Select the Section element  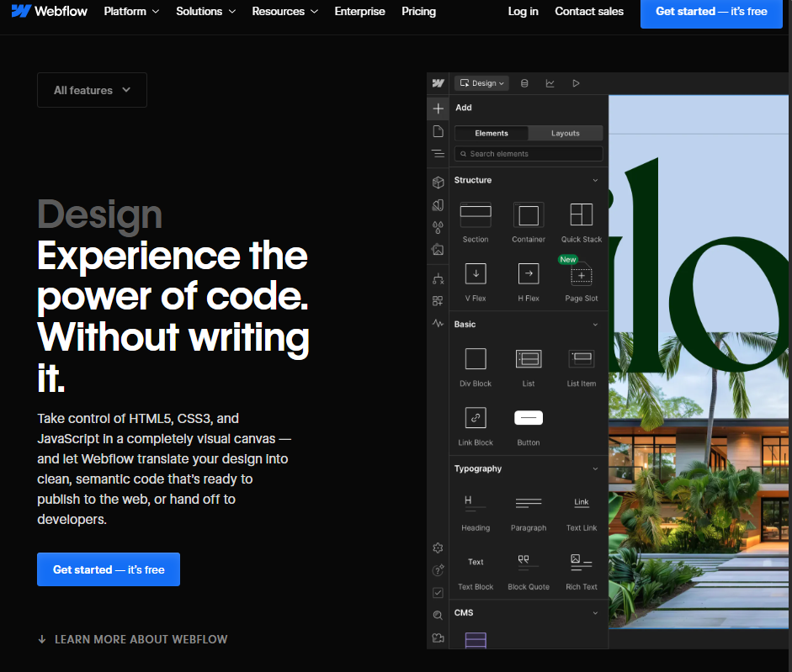point(476,223)
